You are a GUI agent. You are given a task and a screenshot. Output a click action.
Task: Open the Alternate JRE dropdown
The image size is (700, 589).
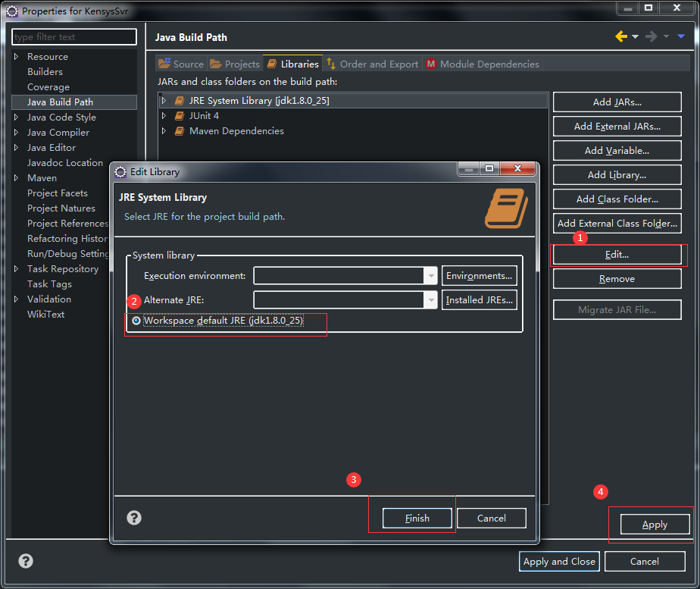(430, 299)
